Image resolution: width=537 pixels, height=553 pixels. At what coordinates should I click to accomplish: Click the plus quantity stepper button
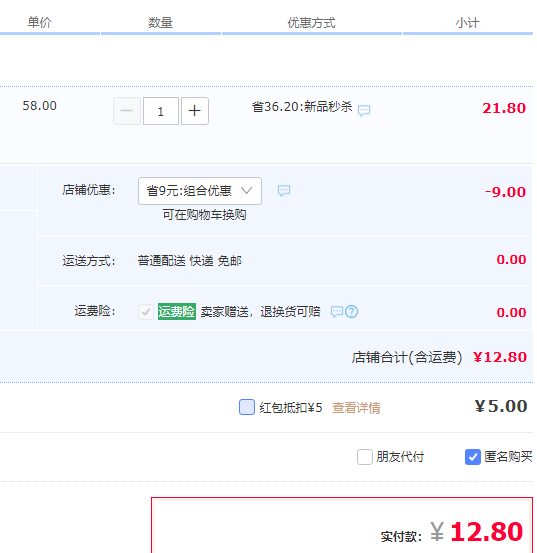[195, 111]
